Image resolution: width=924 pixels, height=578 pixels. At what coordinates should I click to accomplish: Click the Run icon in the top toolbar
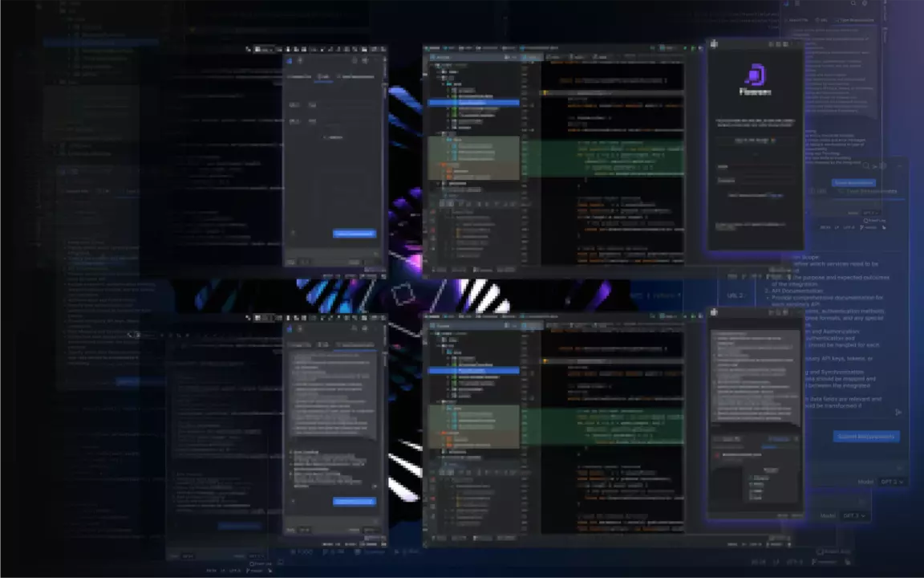click(x=684, y=47)
